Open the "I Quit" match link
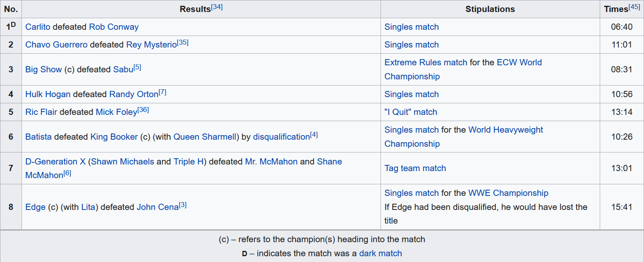644x262 pixels. (x=410, y=112)
